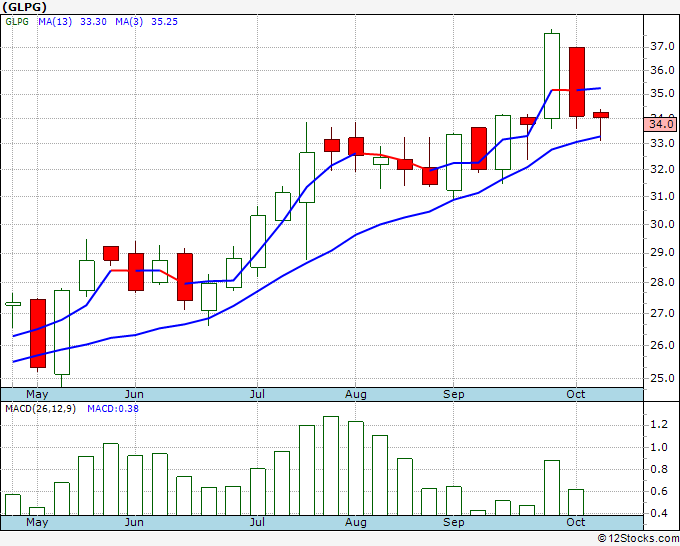Click the 34.0 current price tag
This screenshot has height=546, width=680.
(662, 124)
